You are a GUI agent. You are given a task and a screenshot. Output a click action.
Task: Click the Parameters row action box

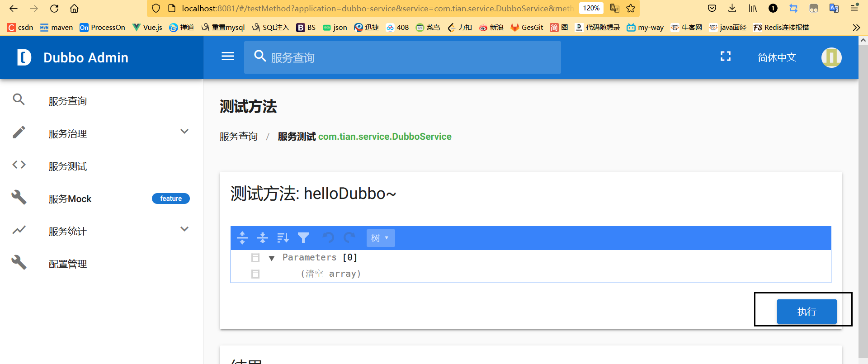pos(255,258)
